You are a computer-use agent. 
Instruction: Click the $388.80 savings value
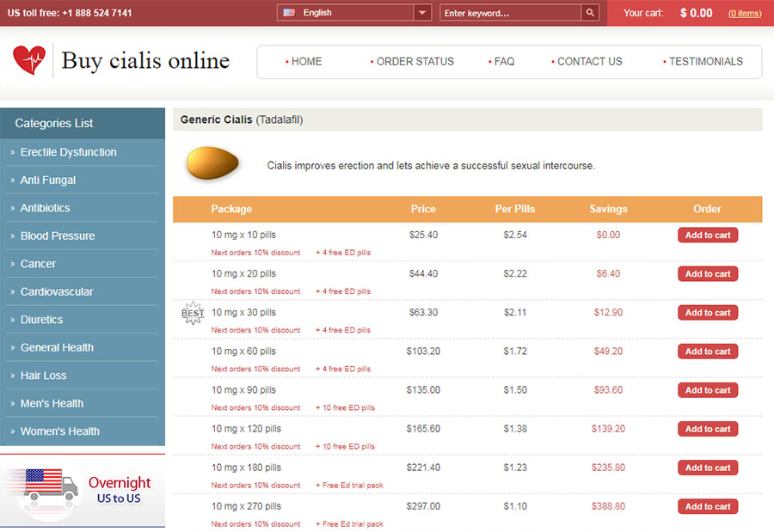coord(608,506)
